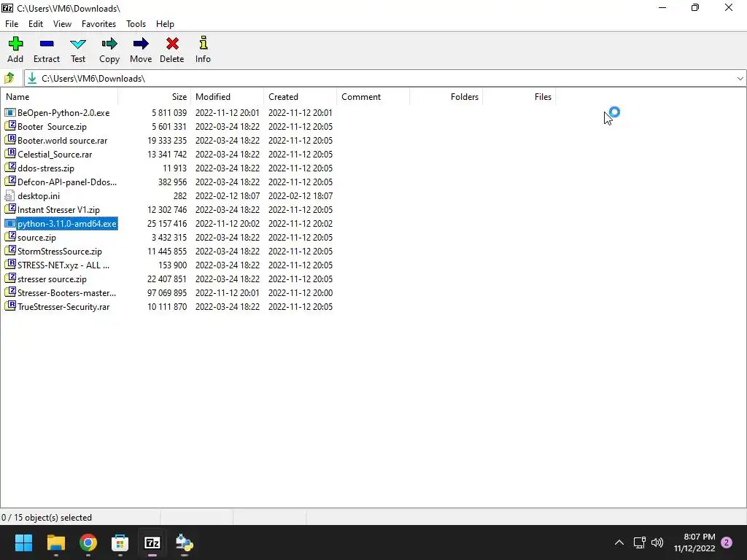
Task: Click the Add toolbar icon
Action: [x=15, y=44]
